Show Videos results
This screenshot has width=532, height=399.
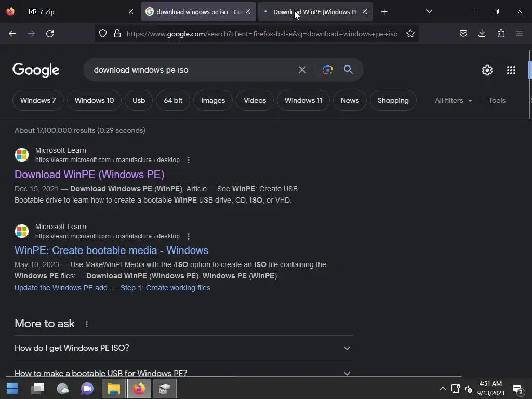point(255,100)
